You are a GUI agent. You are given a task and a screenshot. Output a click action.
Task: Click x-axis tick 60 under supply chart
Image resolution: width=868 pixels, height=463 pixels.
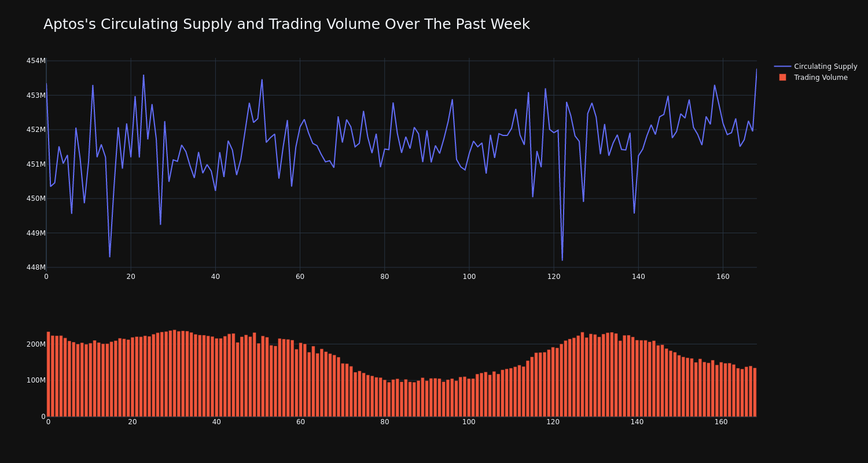click(x=300, y=277)
